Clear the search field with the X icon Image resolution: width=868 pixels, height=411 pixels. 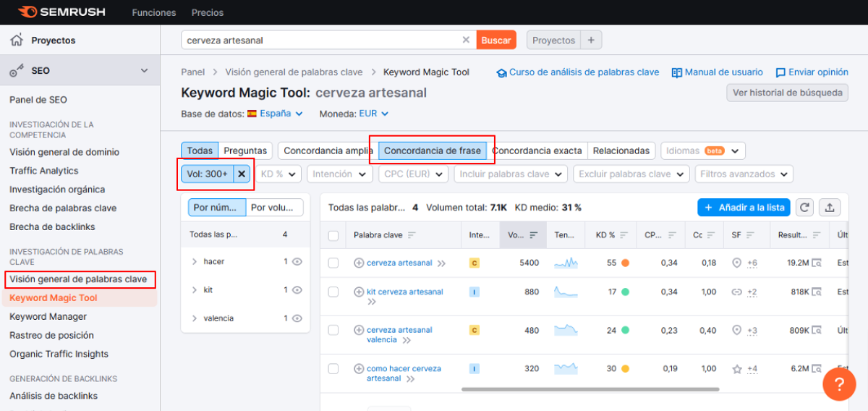pos(466,41)
